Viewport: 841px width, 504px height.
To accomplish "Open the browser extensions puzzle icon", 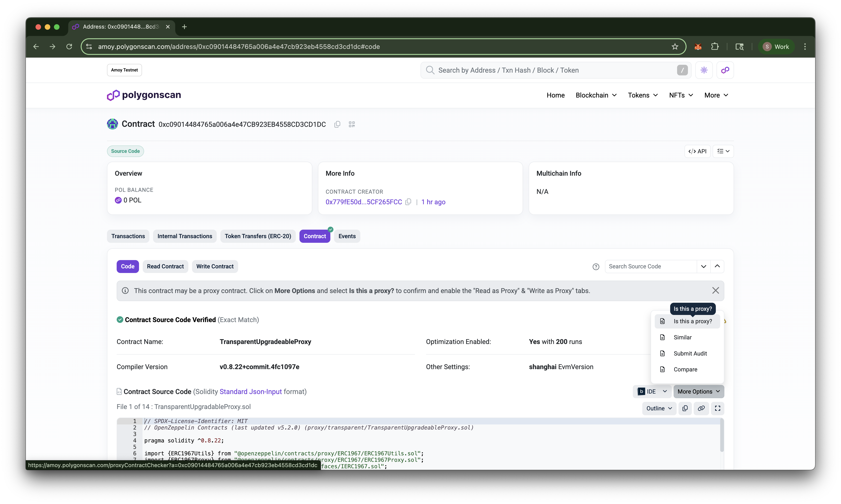I will [x=715, y=47].
